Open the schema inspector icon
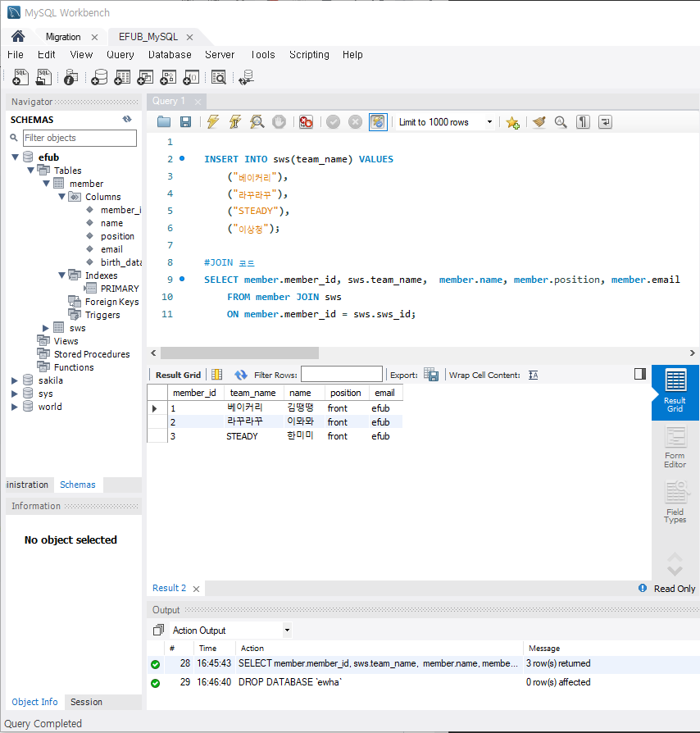This screenshot has width=700, height=733. coord(70,77)
